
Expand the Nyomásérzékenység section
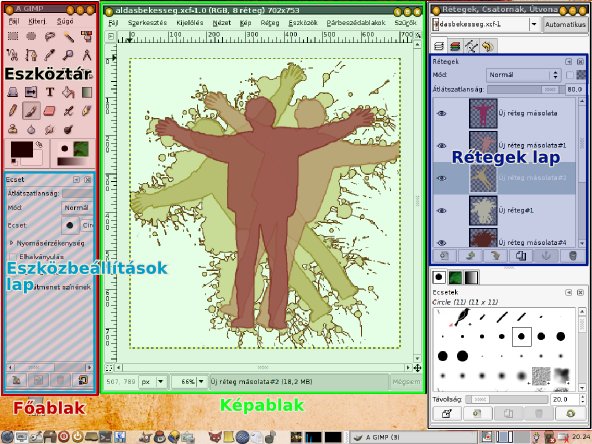coord(11,243)
